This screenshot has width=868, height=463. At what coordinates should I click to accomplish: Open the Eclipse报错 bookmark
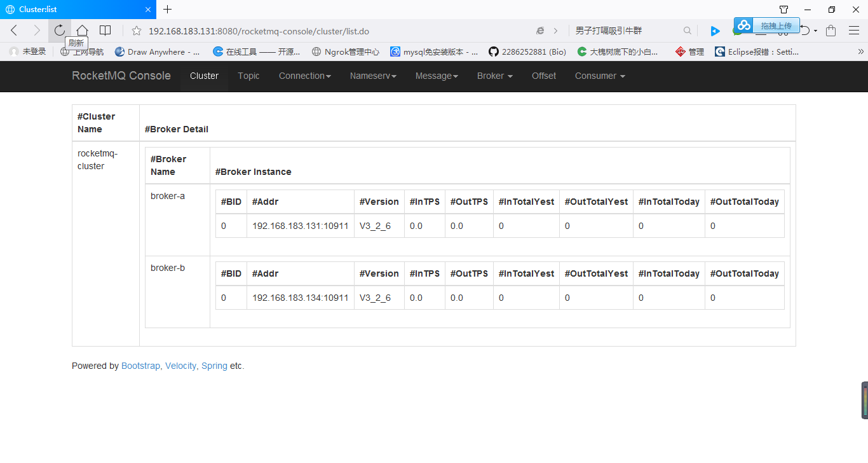click(x=756, y=52)
